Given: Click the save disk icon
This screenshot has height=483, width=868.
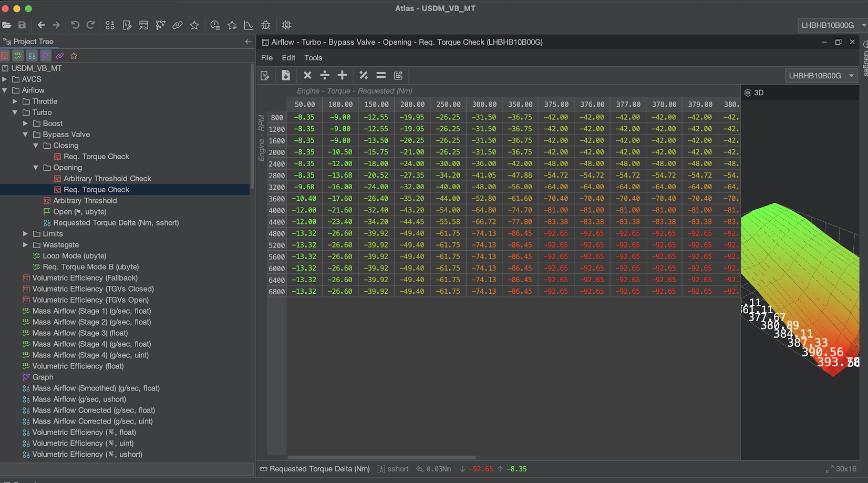Looking at the screenshot, I should click(22, 25).
